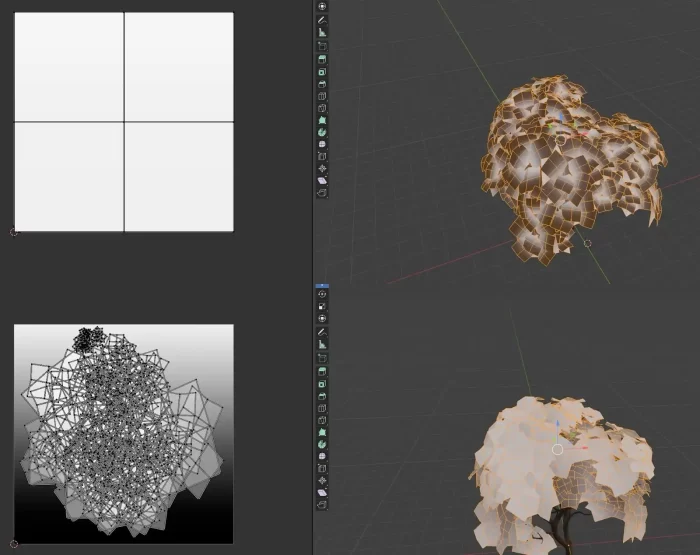Select the Annotate tool in upper viewport toolbar

pos(322,19)
